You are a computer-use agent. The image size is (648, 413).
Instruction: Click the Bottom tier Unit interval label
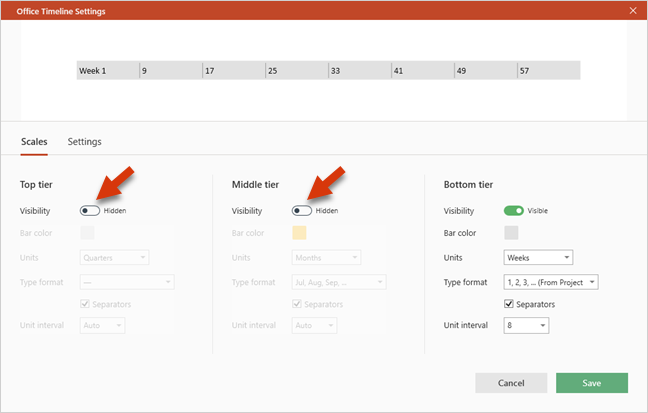tap(466, 325)
